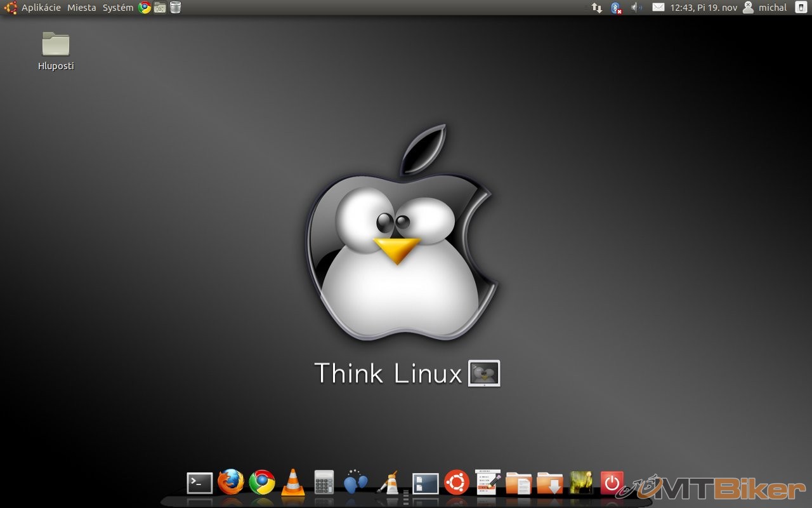Screen dimensions: 812x508
Task: Open the Calculator from the dock
Action: (x=324, y=483)
